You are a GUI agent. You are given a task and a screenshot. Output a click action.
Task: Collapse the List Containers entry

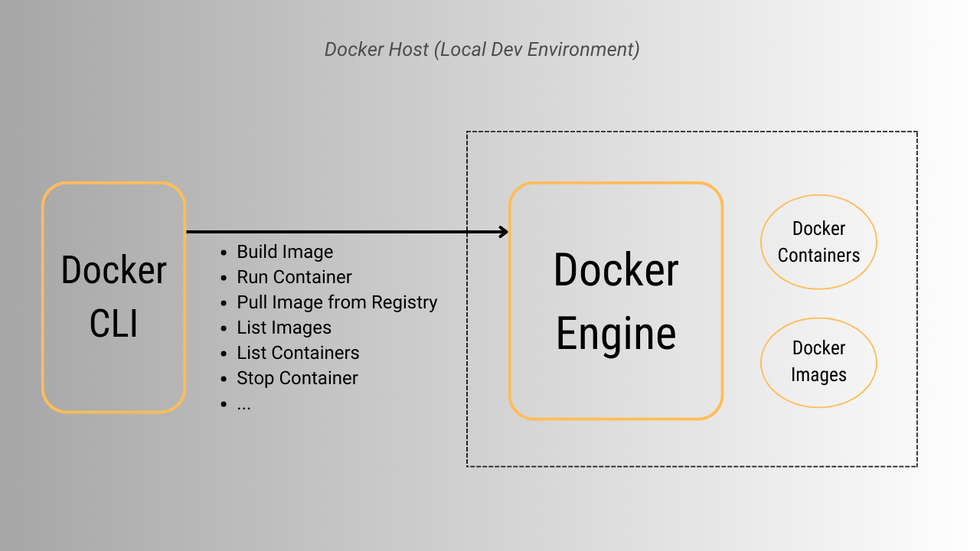point(296,353)
